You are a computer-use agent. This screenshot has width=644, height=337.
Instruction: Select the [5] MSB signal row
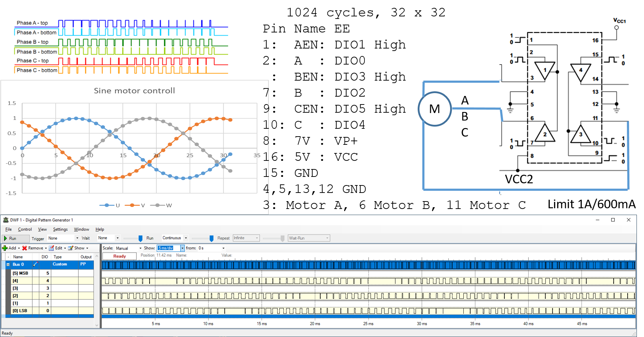20,273
